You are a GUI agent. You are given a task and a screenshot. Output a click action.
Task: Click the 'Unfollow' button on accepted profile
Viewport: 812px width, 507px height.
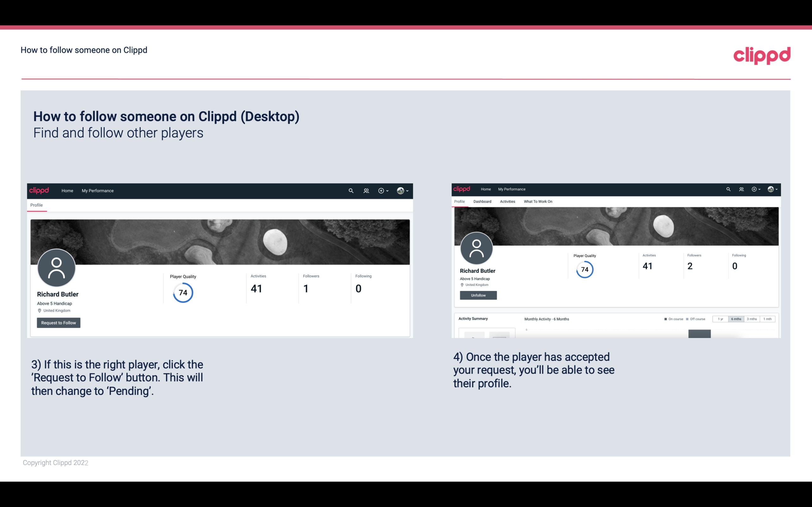[x=478, y=295]
